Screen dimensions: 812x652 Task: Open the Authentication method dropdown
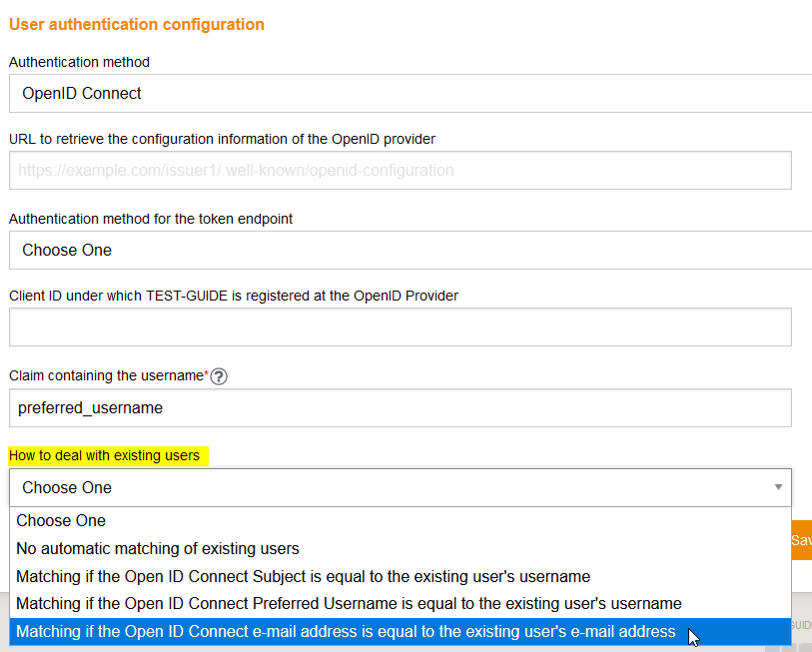(400, 95)
